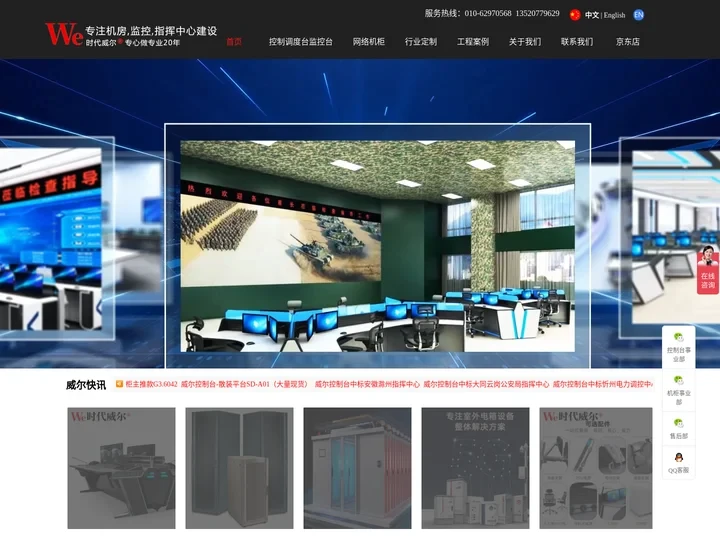Click the Chinese flag language icon
Screen dimensions: 720x540
pyautogui.click(x=575, y=15)
